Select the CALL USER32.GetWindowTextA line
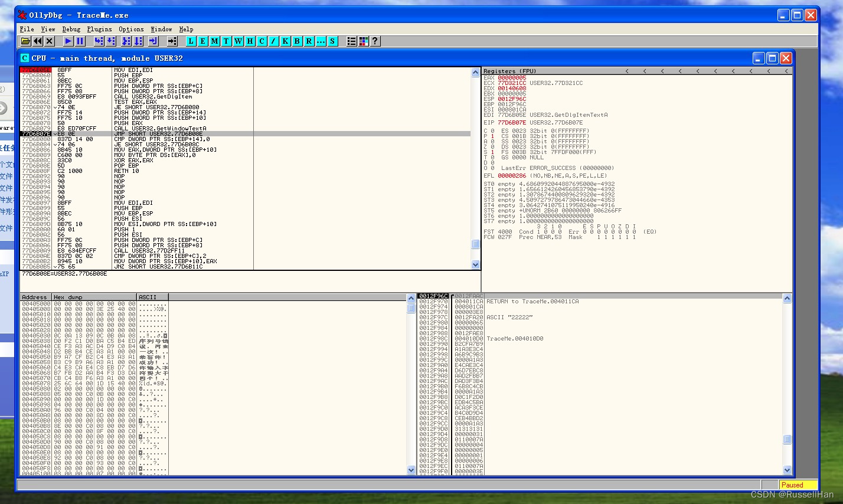843x504 pixels. (245, 129)
